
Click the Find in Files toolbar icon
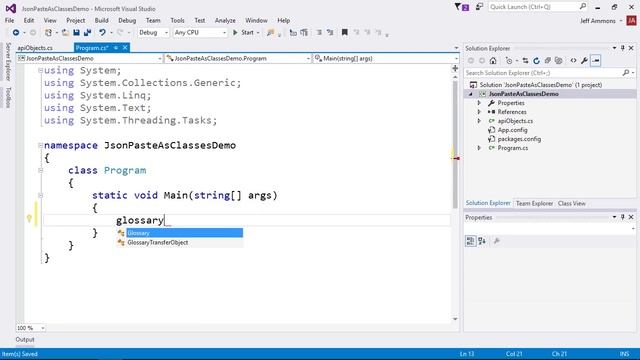270,33
